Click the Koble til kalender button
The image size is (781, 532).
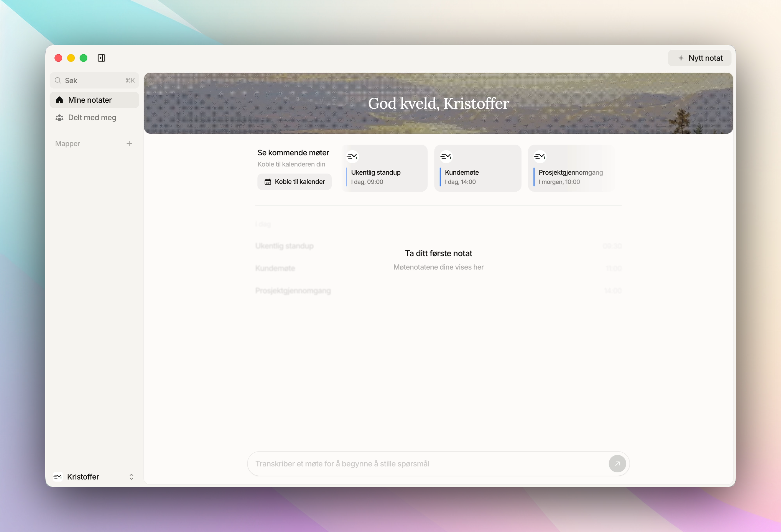coord(294,182)
